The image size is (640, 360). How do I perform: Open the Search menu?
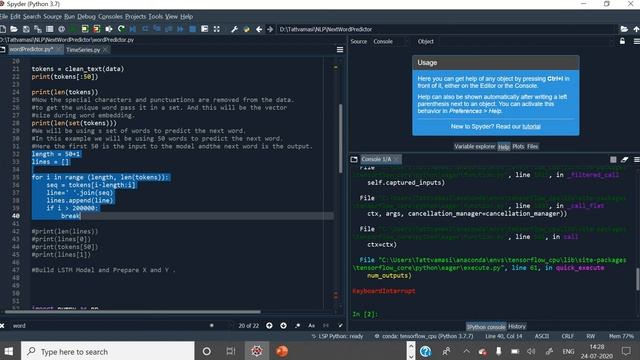pos(32,16)
